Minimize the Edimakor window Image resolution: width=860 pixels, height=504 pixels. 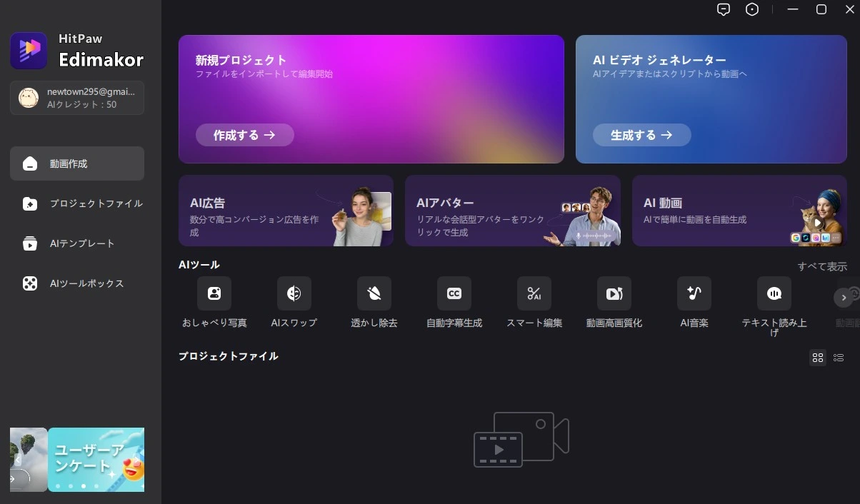click(793, 9)
